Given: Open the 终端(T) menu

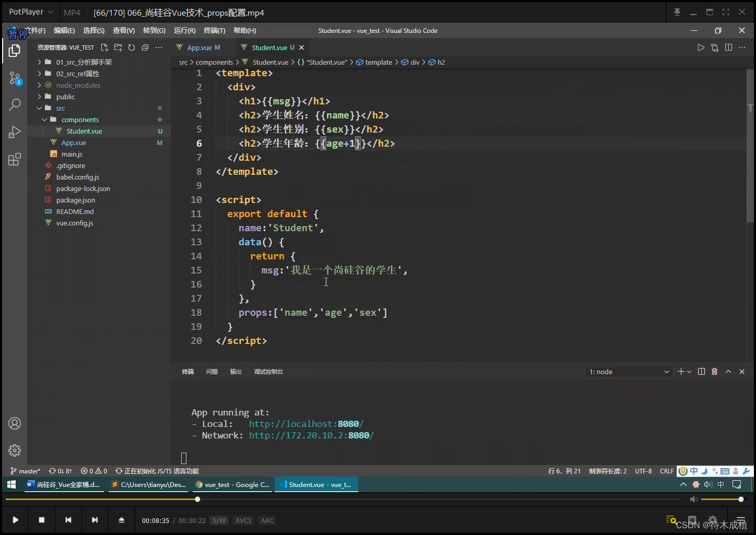Looking at the screenshot, I should point(215,31).
